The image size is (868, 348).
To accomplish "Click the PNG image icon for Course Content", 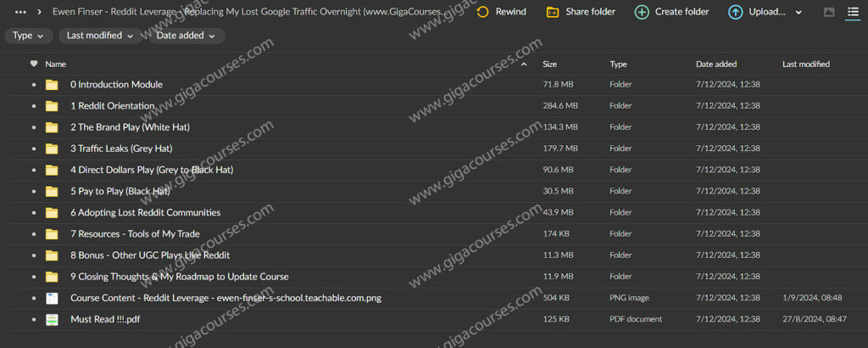I will click(52, 298).
